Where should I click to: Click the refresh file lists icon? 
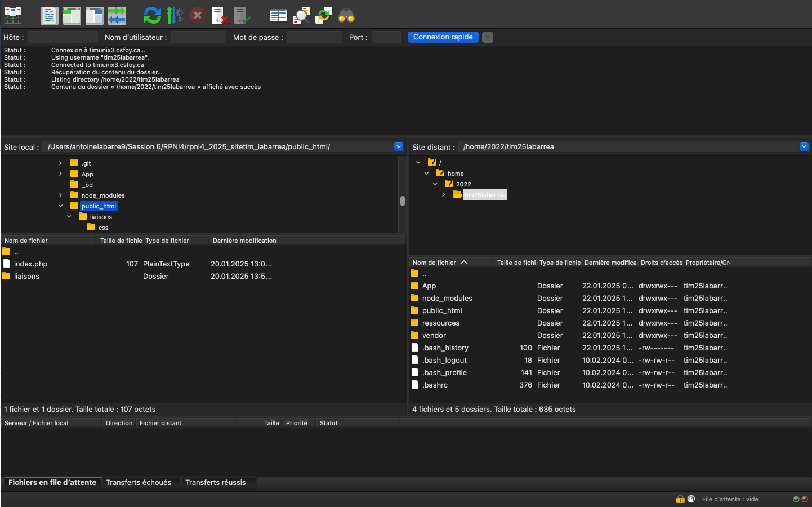(x=152, y=15)
